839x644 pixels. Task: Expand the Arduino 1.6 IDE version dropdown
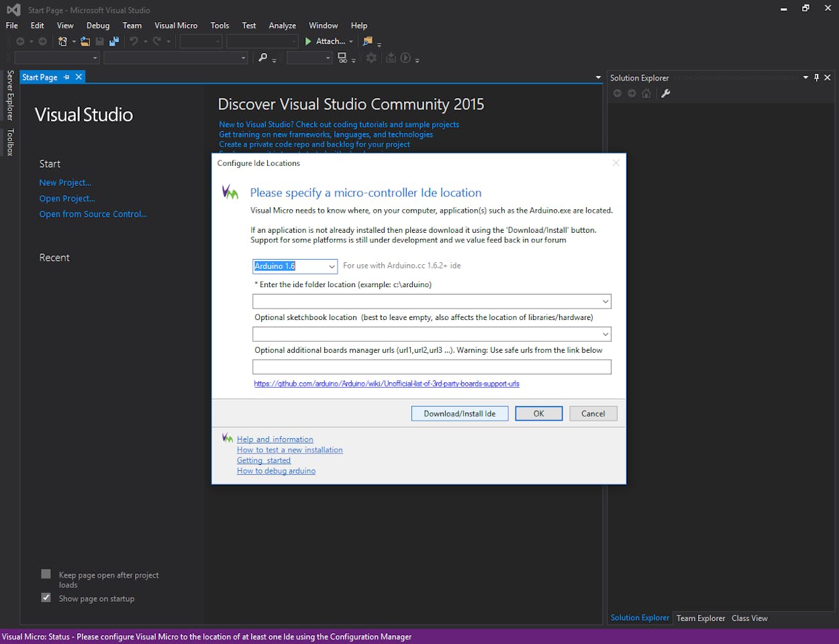(x=331, y=266)
